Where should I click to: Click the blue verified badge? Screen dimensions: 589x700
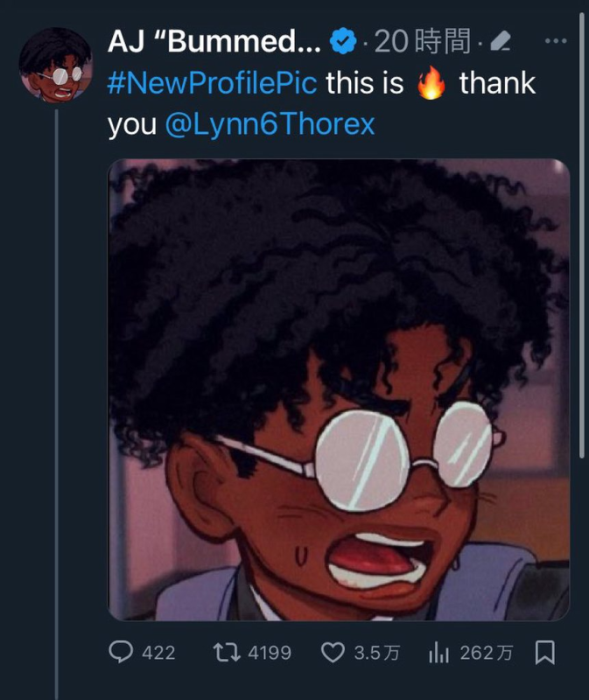[x=342, y=40]
